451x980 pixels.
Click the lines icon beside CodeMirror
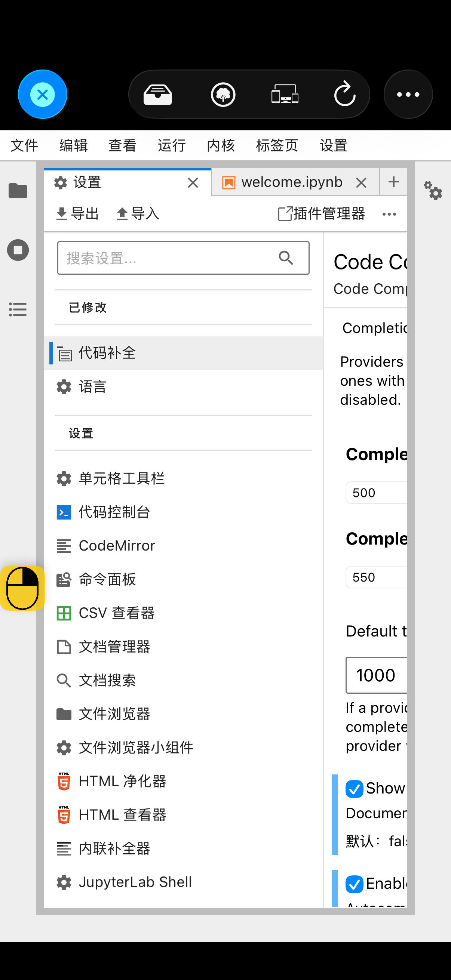tap(64, 546)
